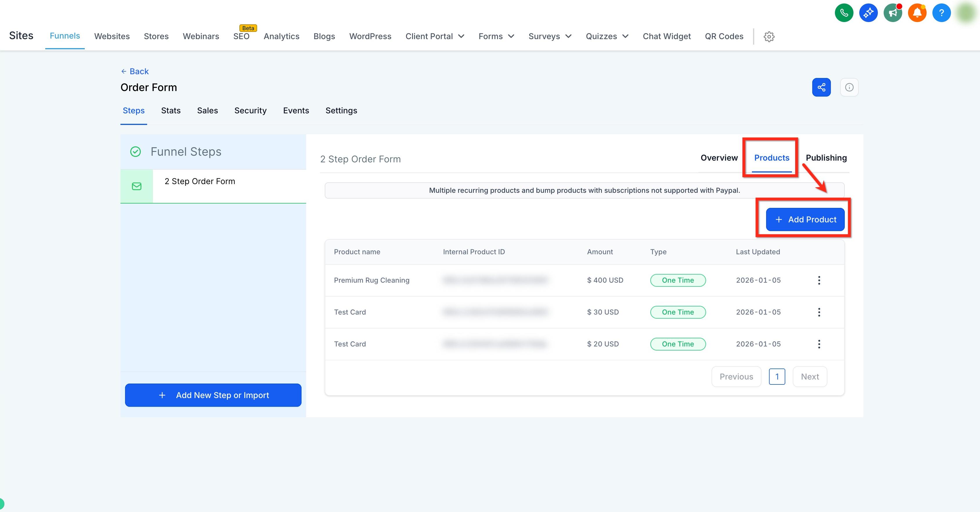Click the info circle icon beside share
This screenshot has width=980, height=512.
(x=849, y=88)
